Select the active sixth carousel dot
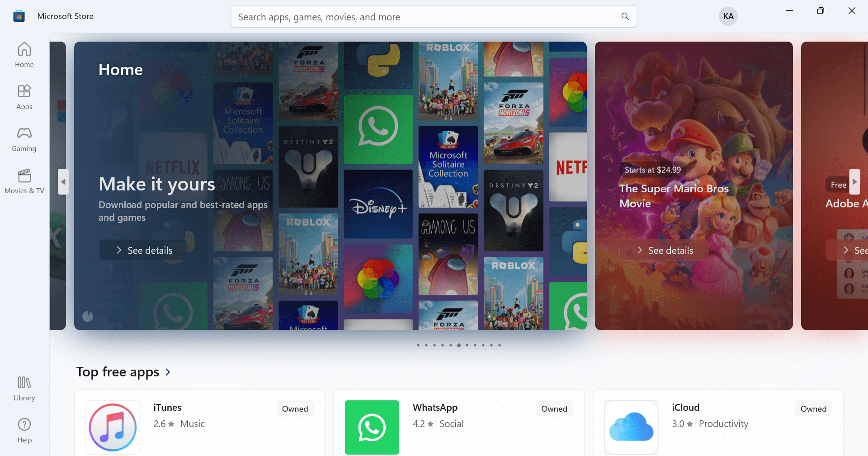This screenshot has height=456, width=868. 459,345
